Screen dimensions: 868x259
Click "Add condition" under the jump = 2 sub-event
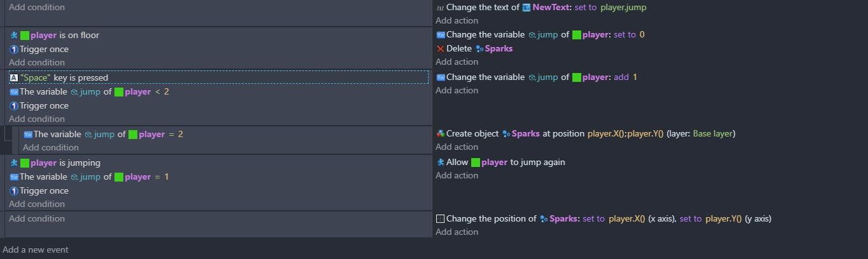coord(51,147)
